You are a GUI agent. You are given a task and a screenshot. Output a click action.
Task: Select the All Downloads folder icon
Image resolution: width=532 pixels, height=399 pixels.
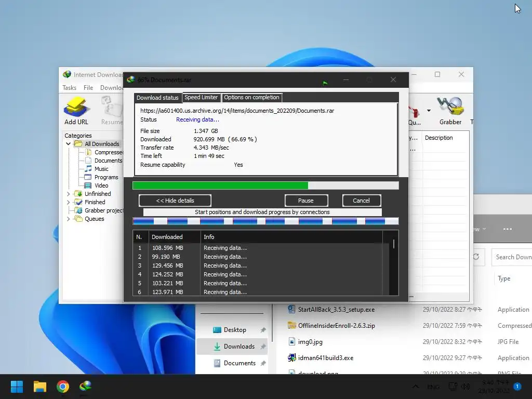pyautogui.click(x=78, y=144)
